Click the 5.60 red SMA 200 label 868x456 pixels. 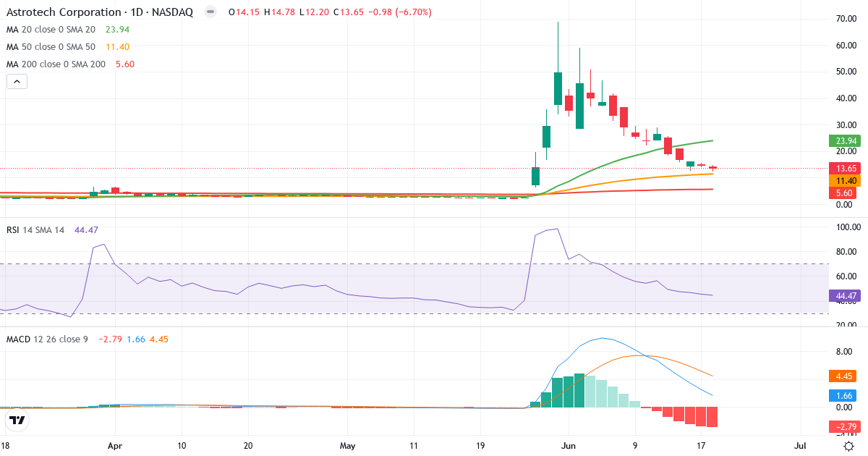point(844,193)
